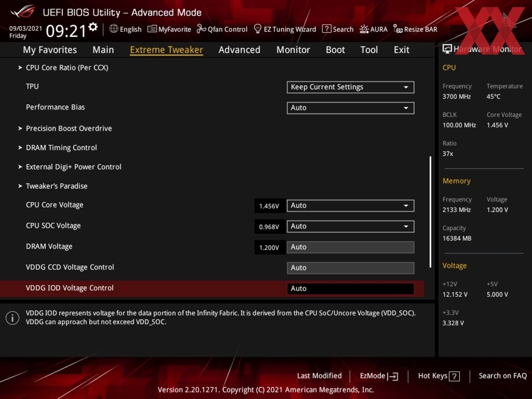532x399 pixels.
Task: Click the 09/03/2021 date text
Action: [x=25, y=29]
